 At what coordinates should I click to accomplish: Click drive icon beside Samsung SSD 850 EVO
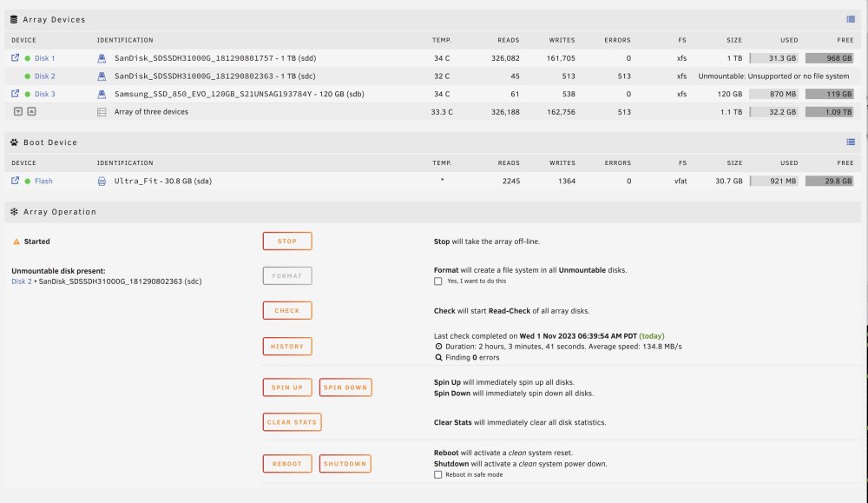click(x=102, y=94)
